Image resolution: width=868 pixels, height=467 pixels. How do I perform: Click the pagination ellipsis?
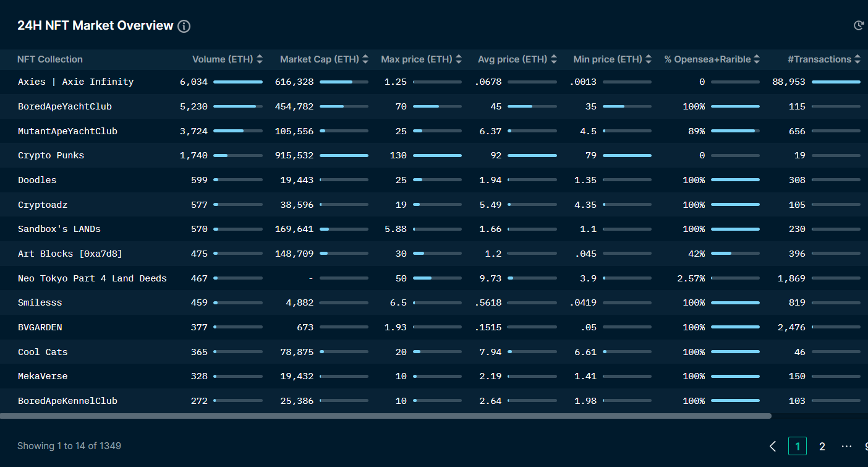click(x=847, y=446)
